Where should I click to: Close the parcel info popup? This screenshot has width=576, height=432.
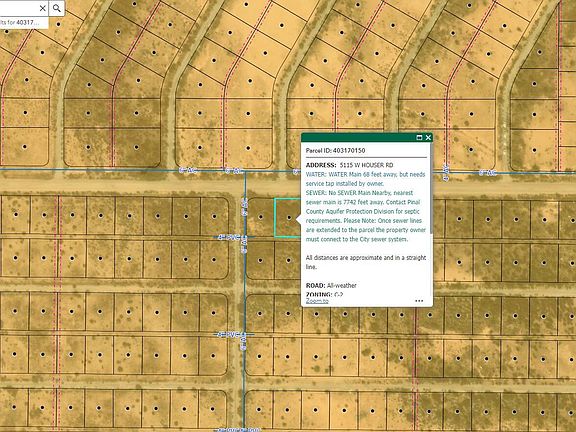coord(428,137)
